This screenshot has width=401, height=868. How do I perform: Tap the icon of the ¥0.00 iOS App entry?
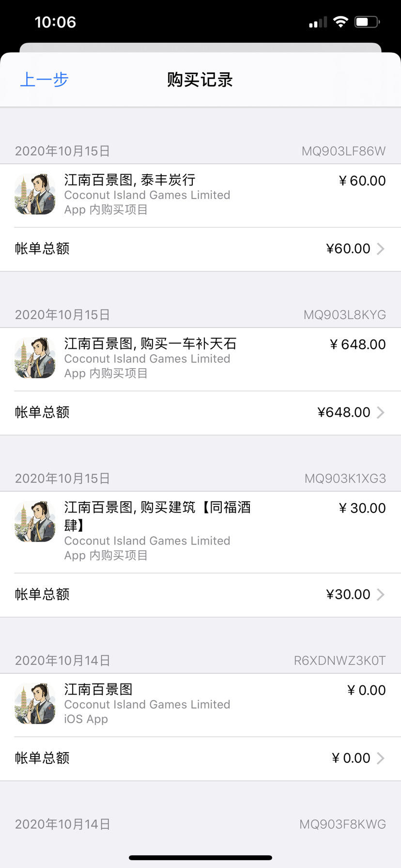[x=35, y=704]
